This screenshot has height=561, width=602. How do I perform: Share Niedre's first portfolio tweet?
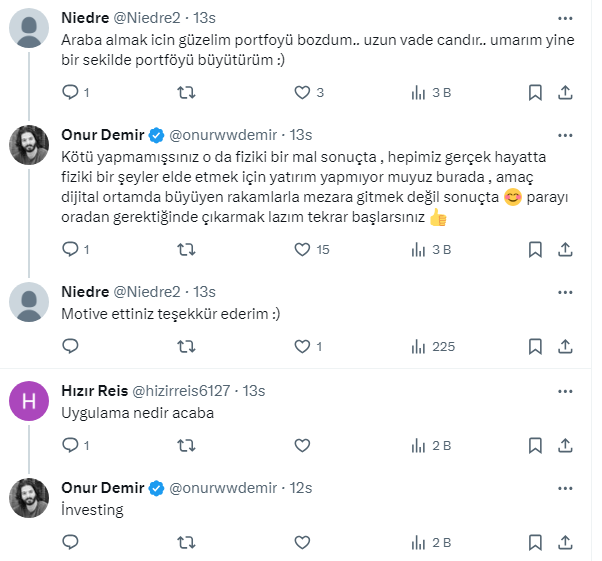click(x=565, y=92)
